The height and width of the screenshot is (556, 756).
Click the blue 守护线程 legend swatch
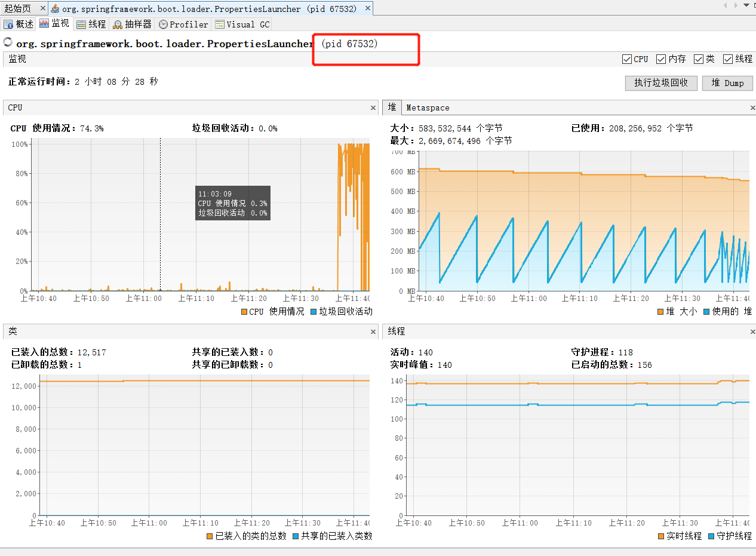[x=711, y=536]
